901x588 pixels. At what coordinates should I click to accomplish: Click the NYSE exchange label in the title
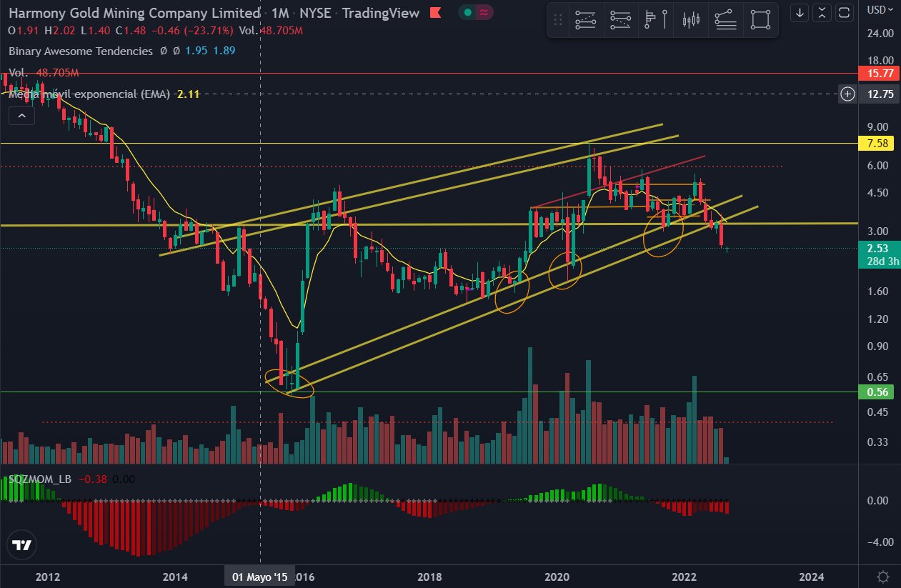317,13
